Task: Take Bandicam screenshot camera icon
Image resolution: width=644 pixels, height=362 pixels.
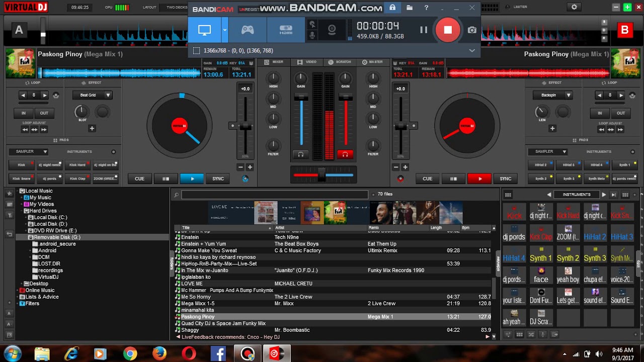Action: click(x=472, y=30)
